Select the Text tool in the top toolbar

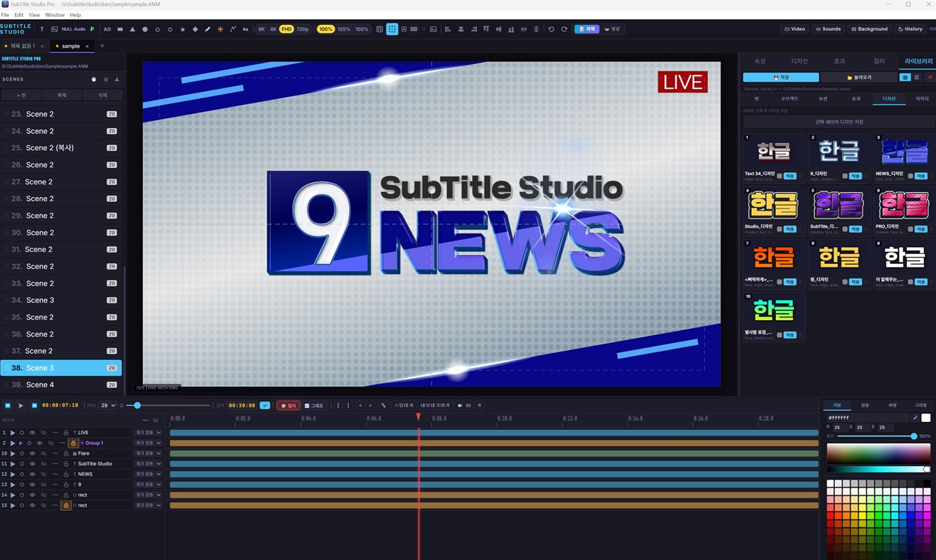42,29
